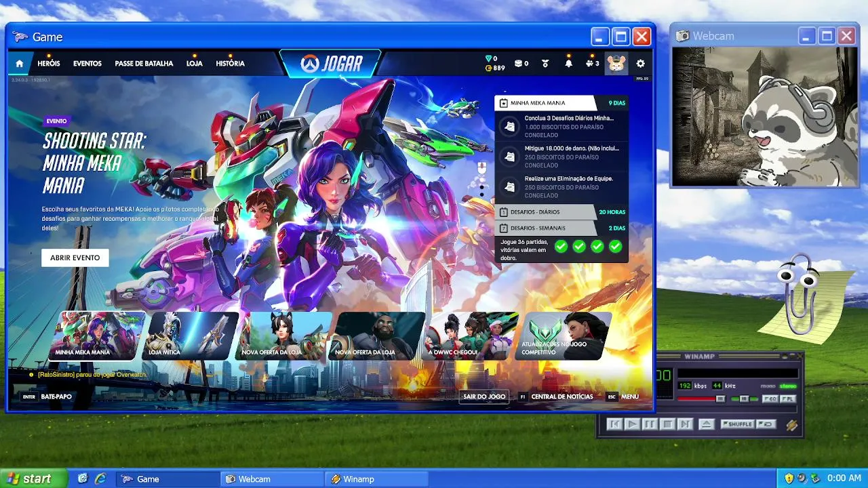868x488 pixels.
Task: Skip to previous track in Winamp
Action: click(x=614, y=424)
